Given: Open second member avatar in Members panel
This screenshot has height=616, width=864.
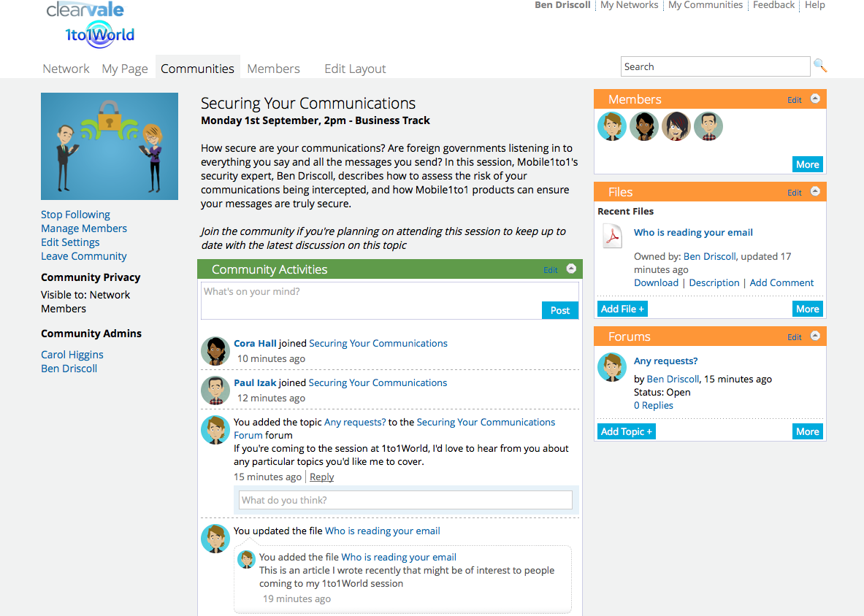Looking at the screenshot, I should [643, 126].
